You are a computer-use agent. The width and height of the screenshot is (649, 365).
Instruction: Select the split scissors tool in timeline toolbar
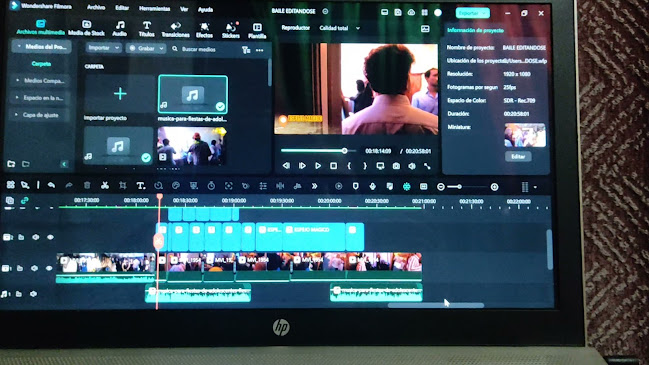click(105, 185)
